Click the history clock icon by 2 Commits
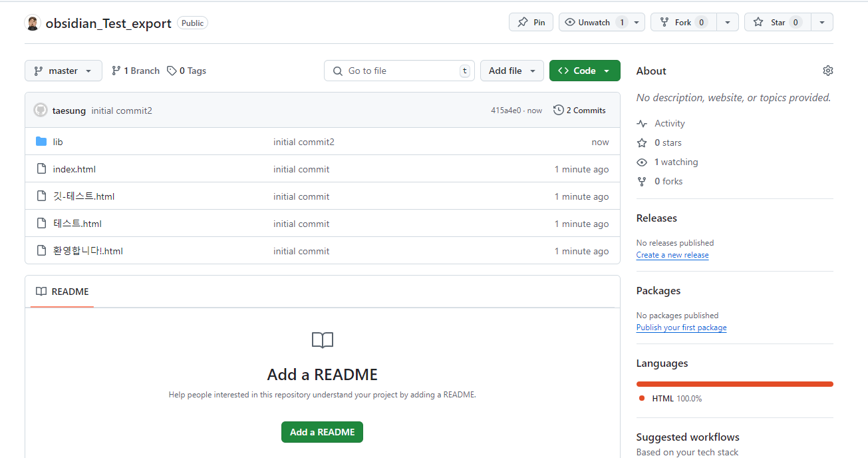The image size is (868, 458). (x=559, y=111)
